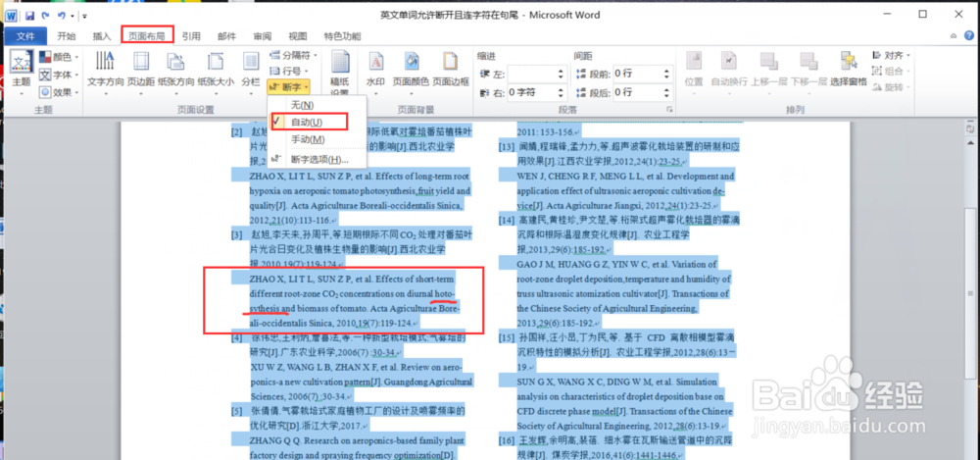Switch to the 邮件 Mailings tab
980x460 pixels.
(x=227, y=36)
